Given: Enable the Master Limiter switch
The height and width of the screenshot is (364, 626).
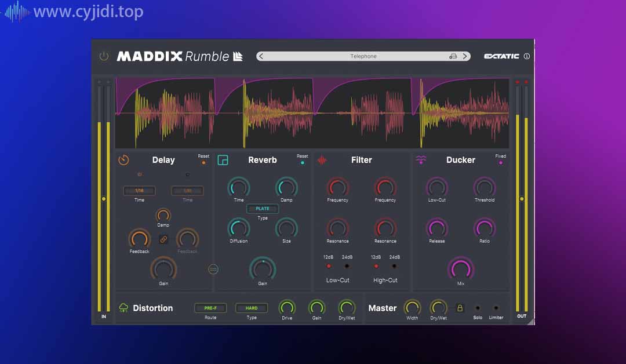Looking at the screenshot, I should click(x=496, y=308).
